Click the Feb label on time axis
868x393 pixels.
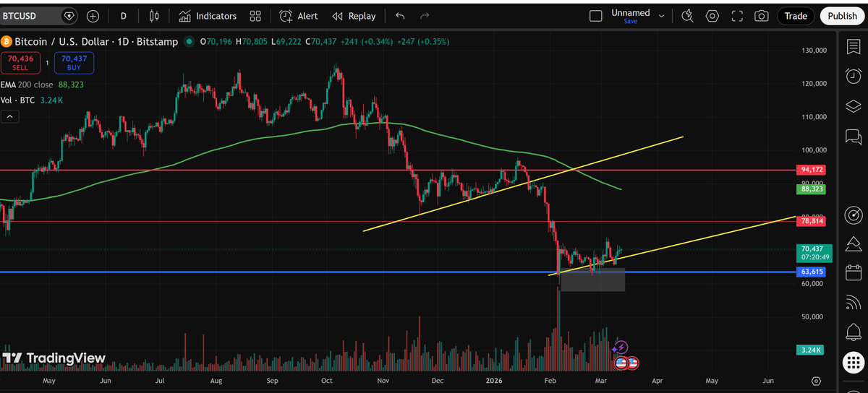pyautogui.click(x=550, y=380)
